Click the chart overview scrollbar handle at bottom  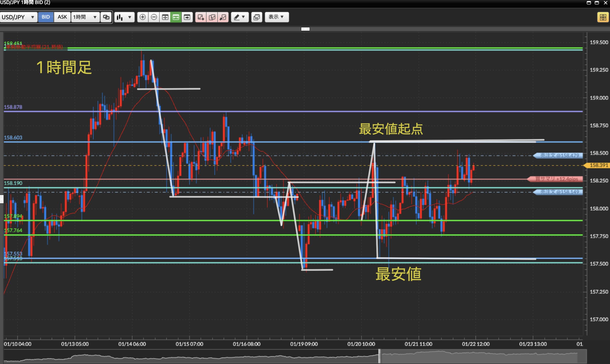pyautogui.click(x=380, y=356)
